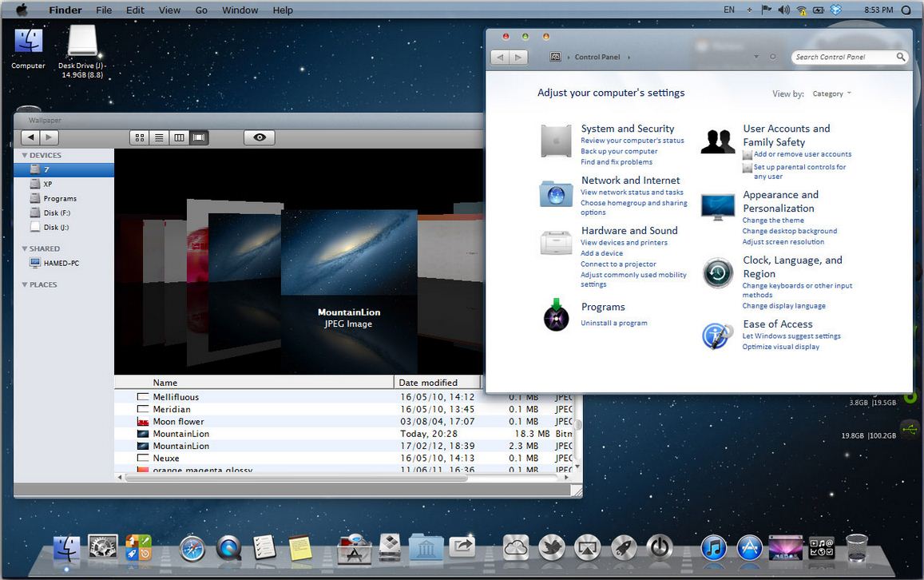Viewport: 924px width, 580px height.
Task: Open iTunes music note in the dock
Action: pos(714,548)
